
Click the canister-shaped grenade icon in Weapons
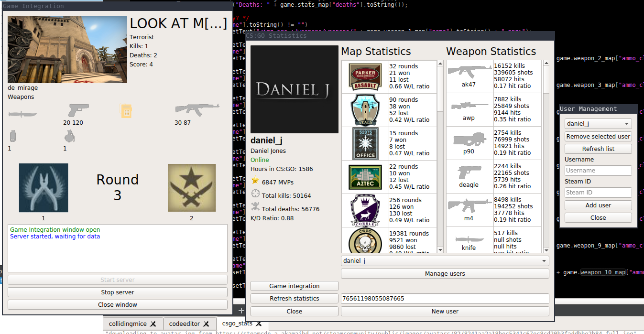click(x=13, y=136)
